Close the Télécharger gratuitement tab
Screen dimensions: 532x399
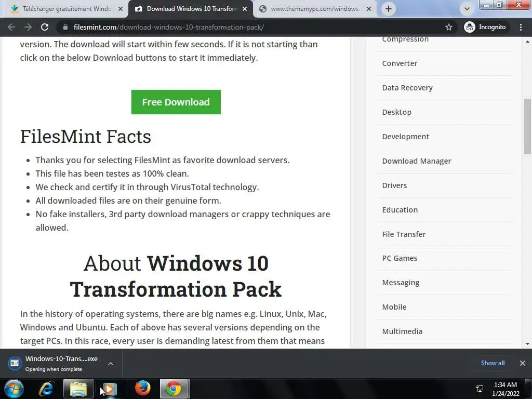tap(121, 9)
